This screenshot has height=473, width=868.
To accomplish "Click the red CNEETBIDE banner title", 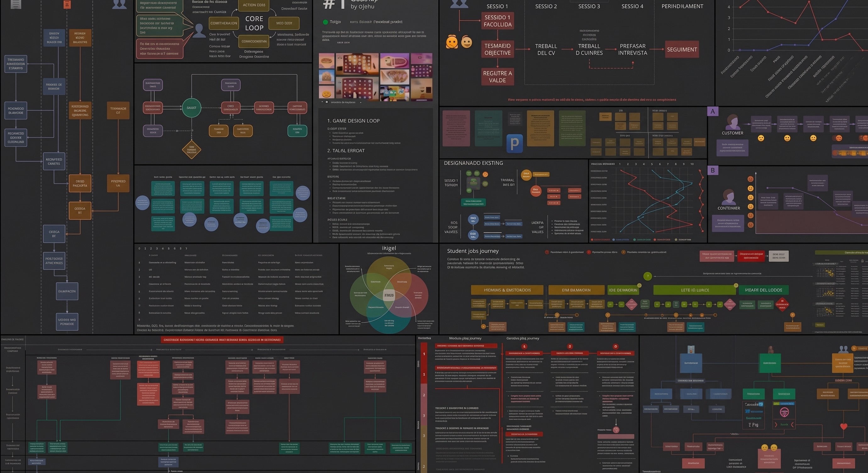I will pos(222,340).
